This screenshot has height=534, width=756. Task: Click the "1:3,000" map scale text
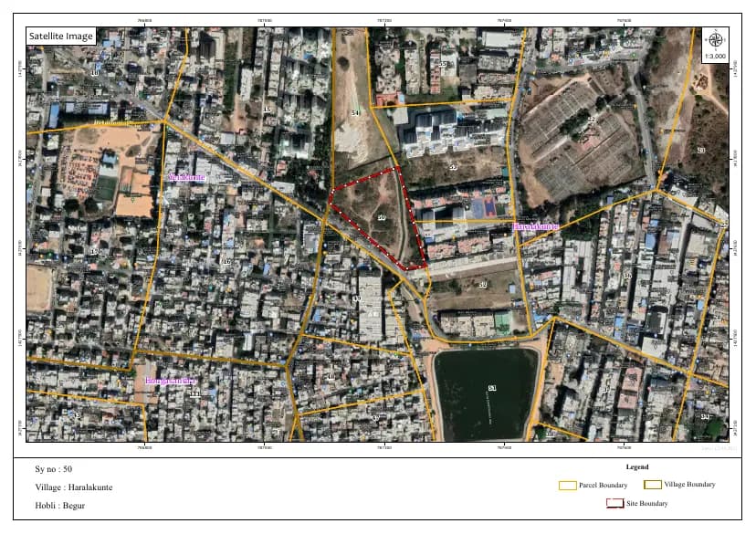(x=715, y=56)
